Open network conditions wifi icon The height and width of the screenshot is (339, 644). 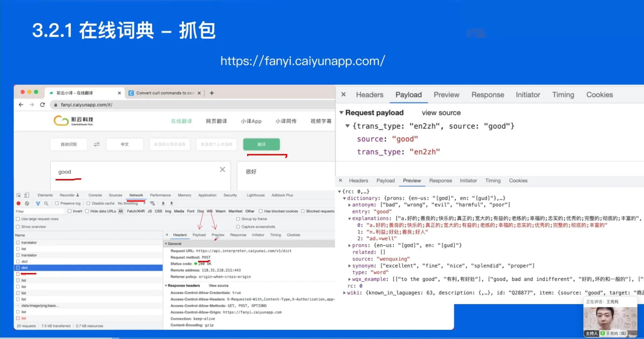[x=152, y=203]
